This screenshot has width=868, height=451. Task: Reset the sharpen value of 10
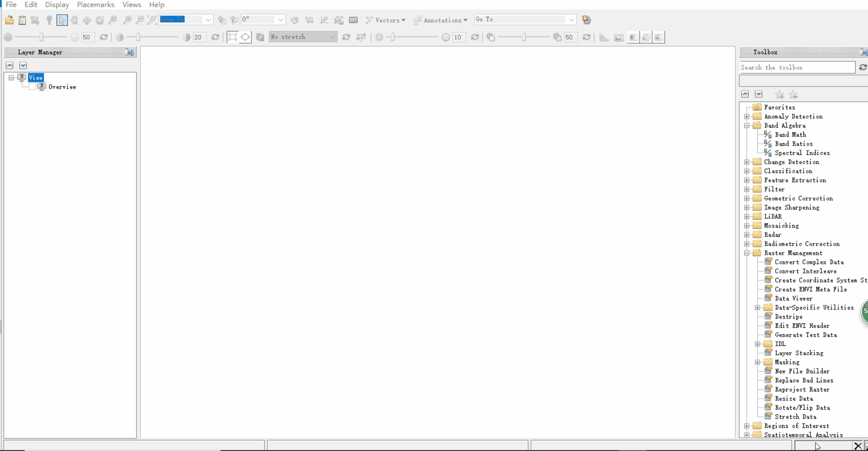pos(475,37)
